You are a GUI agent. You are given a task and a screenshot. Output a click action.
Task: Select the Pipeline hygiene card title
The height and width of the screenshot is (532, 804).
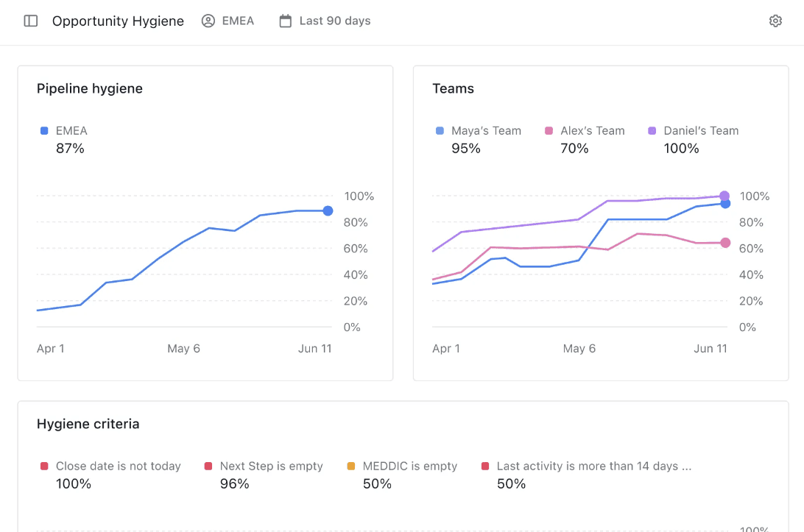(90, 88)
